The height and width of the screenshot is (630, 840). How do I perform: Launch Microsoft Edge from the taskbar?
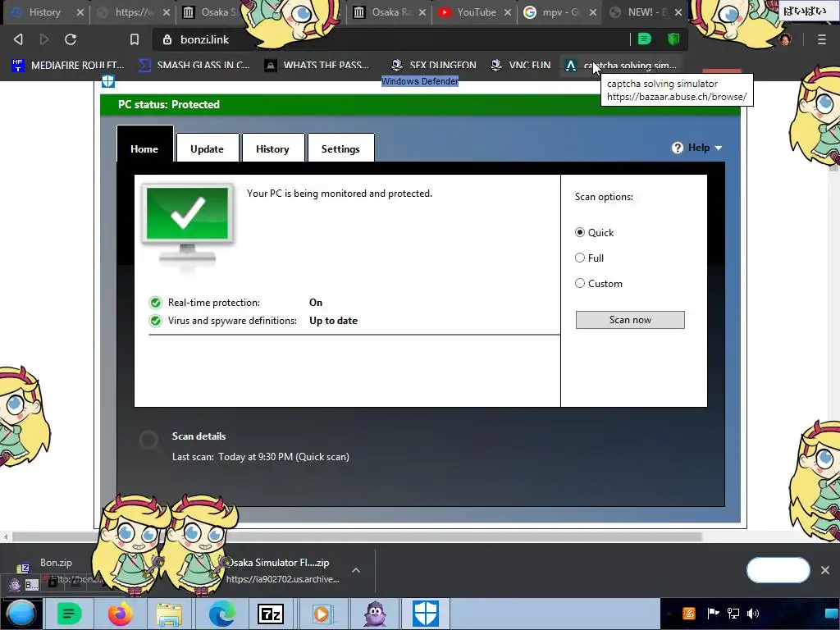(221, 614)
